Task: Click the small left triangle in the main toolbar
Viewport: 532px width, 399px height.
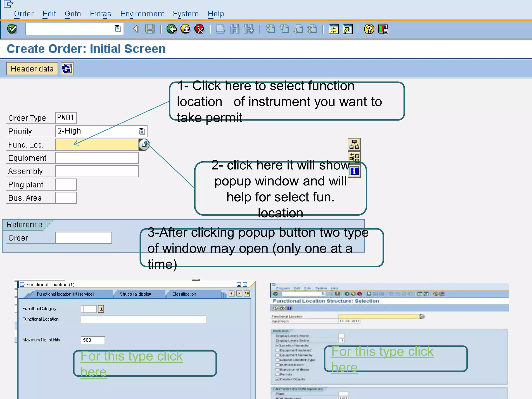Action: [135, 29]
